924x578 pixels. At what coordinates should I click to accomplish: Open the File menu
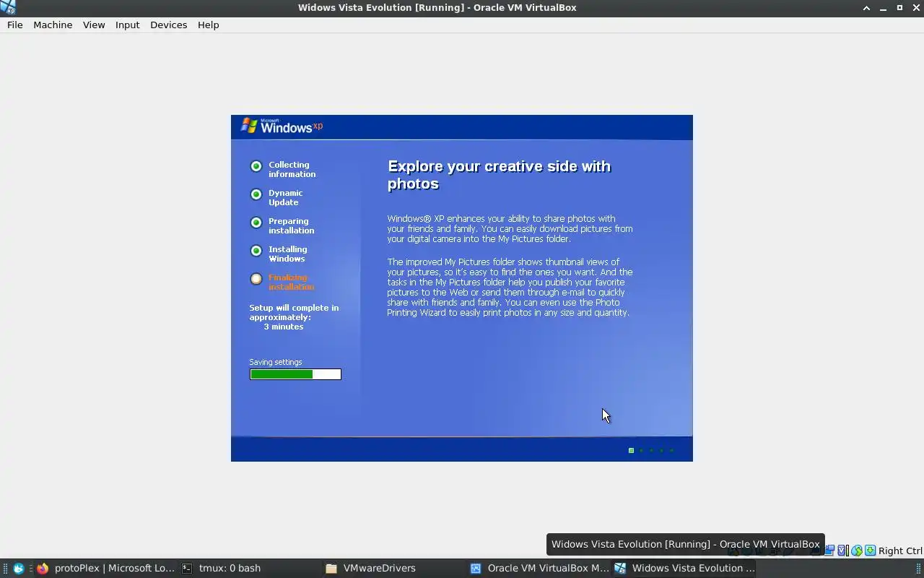pos(14,25)
